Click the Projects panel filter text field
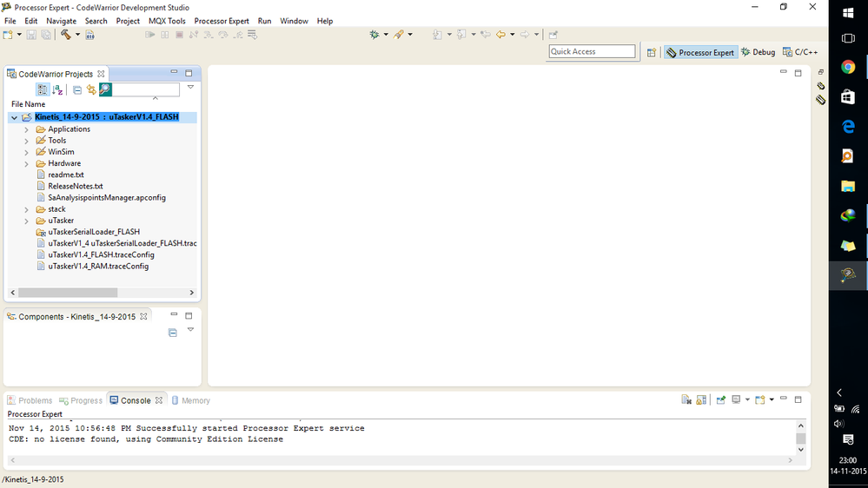 pyautogui.click(x=146, y=89)
